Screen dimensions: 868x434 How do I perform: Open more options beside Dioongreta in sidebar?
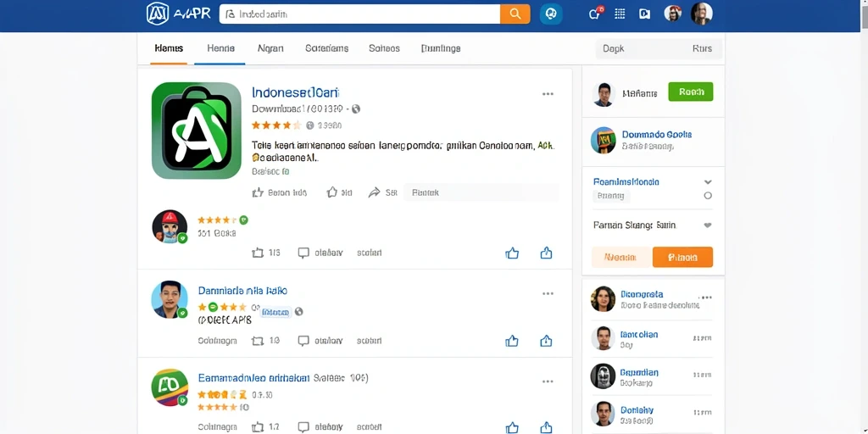(704, 298)
